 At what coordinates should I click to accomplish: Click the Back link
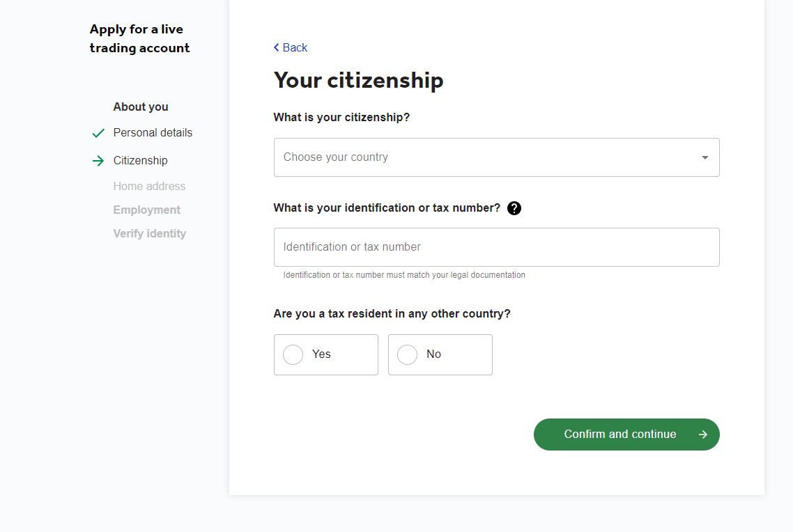291,47
